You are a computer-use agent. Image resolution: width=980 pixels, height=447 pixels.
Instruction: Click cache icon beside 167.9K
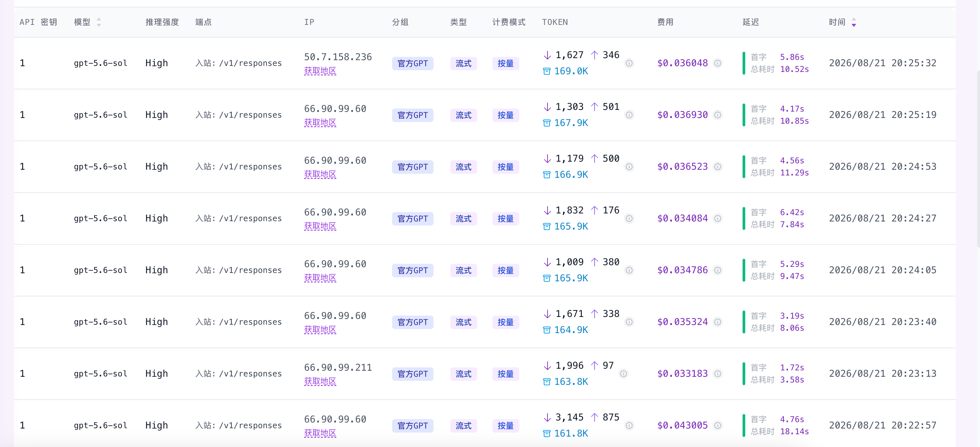[546, 123]
